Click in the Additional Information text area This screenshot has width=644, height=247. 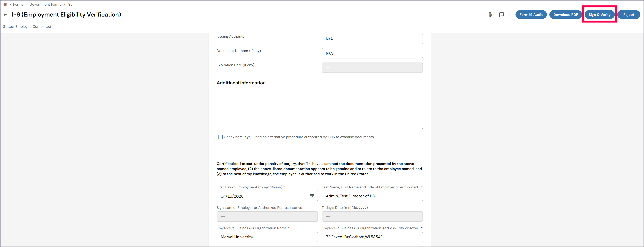pos(319,112)
